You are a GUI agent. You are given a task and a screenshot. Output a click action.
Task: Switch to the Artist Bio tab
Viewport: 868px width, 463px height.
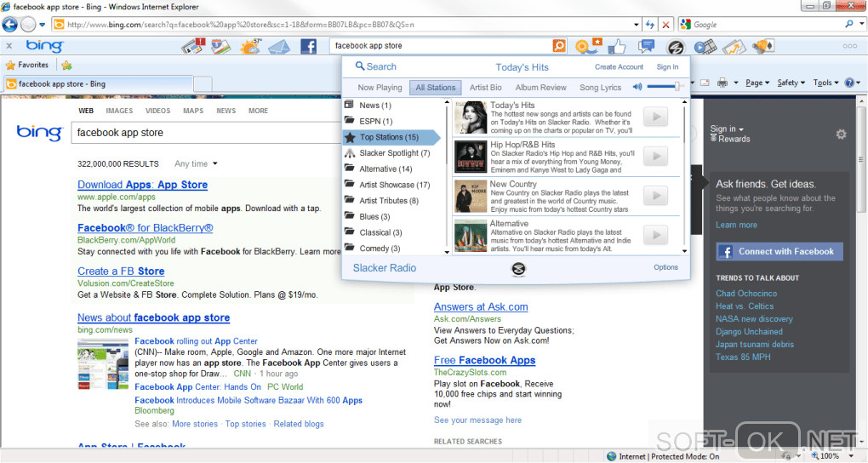point(485,88)
